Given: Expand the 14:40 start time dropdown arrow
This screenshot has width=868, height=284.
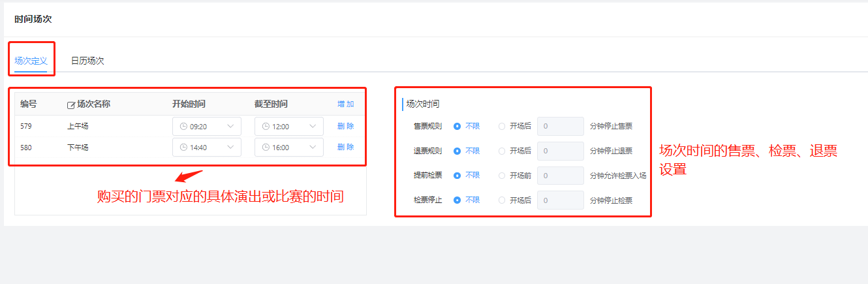Looking at the screenshot, I should [230, 148].
